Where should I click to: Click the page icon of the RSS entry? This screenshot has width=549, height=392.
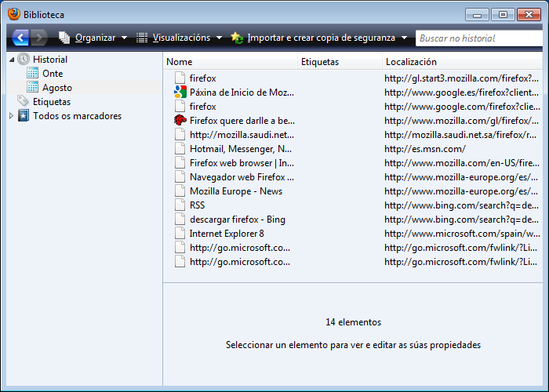coord(180,205)
